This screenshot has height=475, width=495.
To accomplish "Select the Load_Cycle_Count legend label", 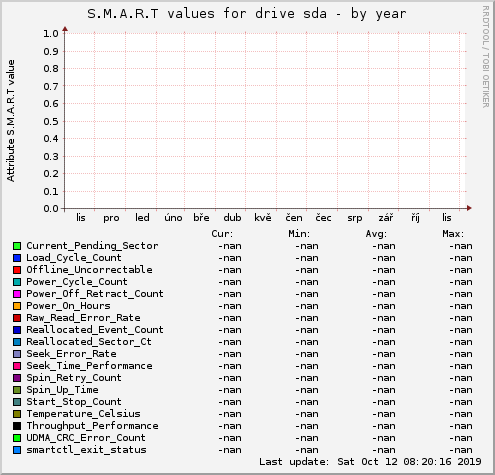I will pyautogui.click(x=74, y=258).
